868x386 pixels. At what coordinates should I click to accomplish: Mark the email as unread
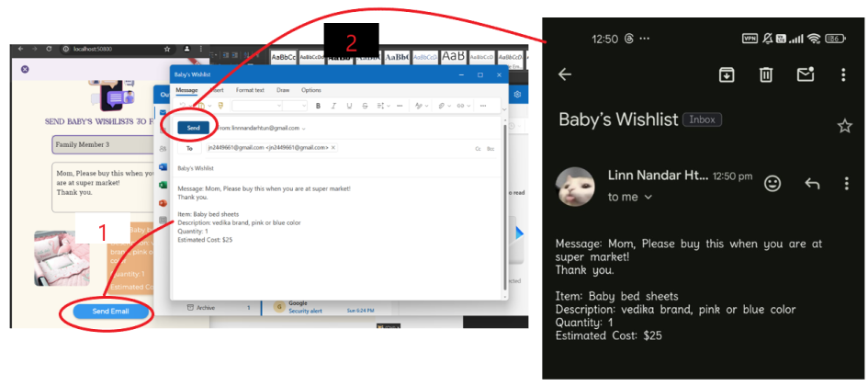[x=806, y=75]
